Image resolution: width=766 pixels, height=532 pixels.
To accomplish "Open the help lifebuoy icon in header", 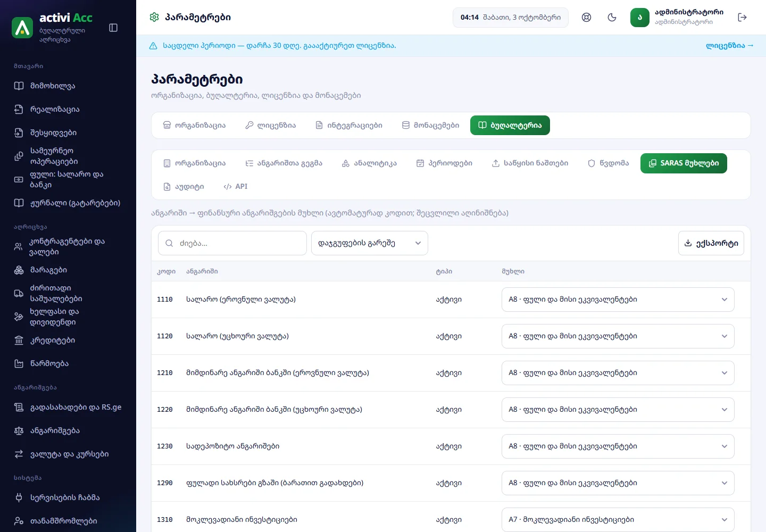I will (586, 18).
